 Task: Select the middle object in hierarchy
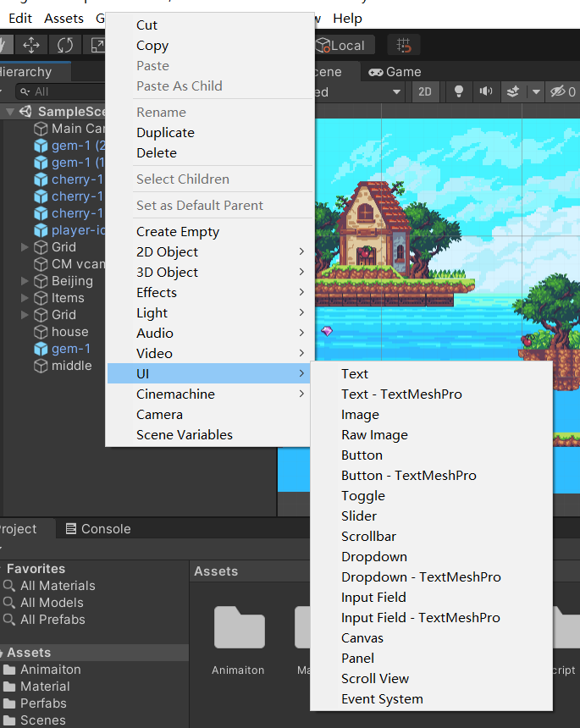pyautogui.click(x=71, y=366)
